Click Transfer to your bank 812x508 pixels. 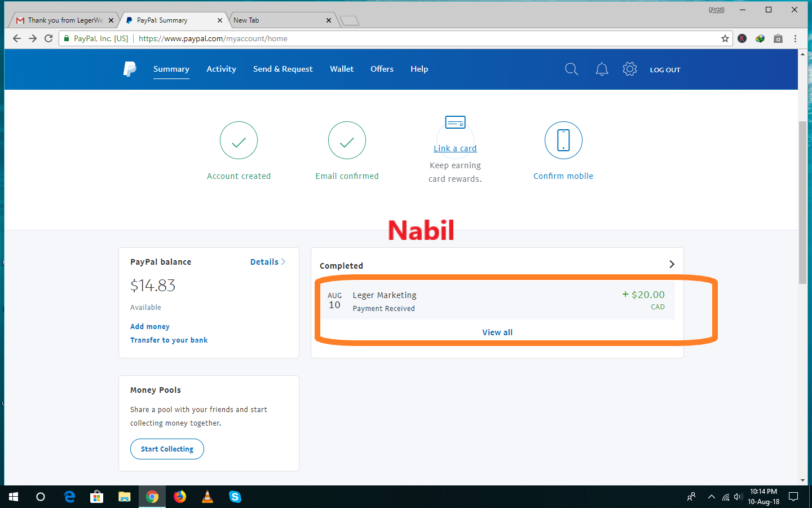[169, 340]
